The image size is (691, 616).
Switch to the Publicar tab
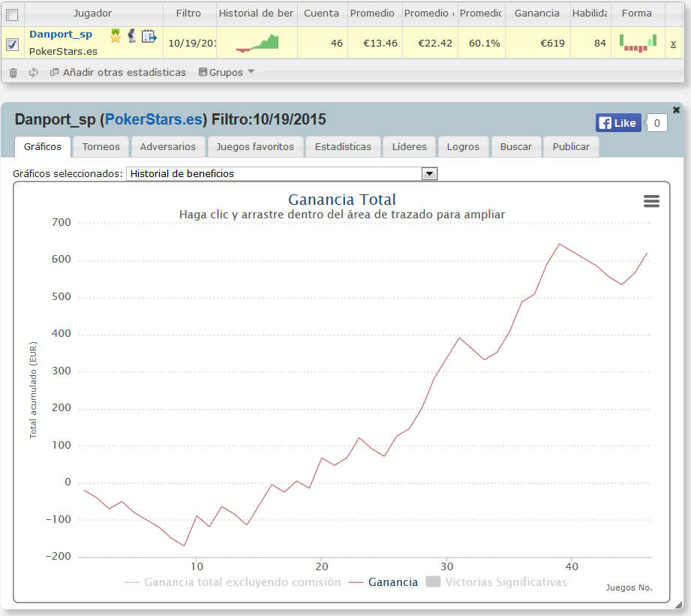tap(571, 147)
